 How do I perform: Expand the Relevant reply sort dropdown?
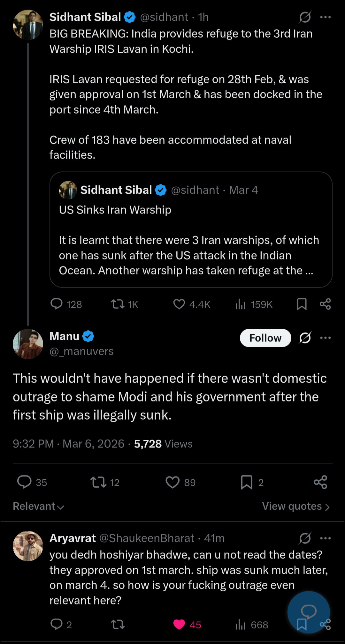point(38,506)
